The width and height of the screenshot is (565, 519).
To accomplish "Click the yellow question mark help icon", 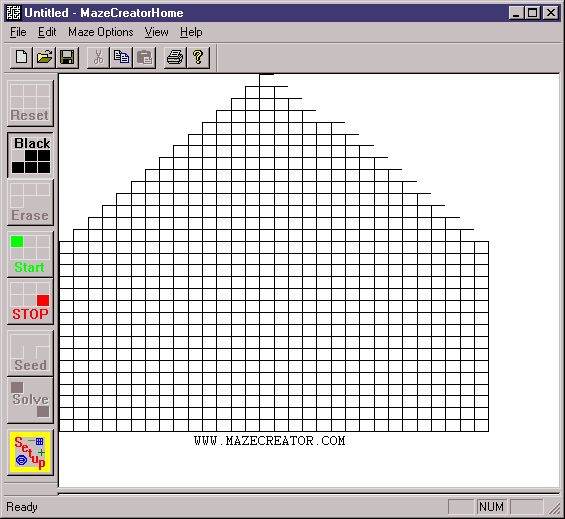I will (x=198, y=57).
